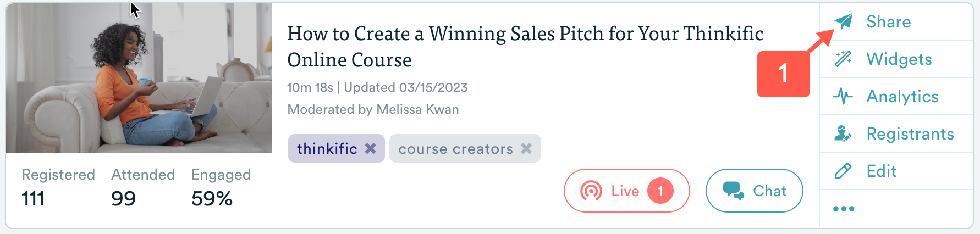Image resolution: width=980 pixels, height=234 pixels.
Task: Select the Edit text link
Action: [881, 171]
